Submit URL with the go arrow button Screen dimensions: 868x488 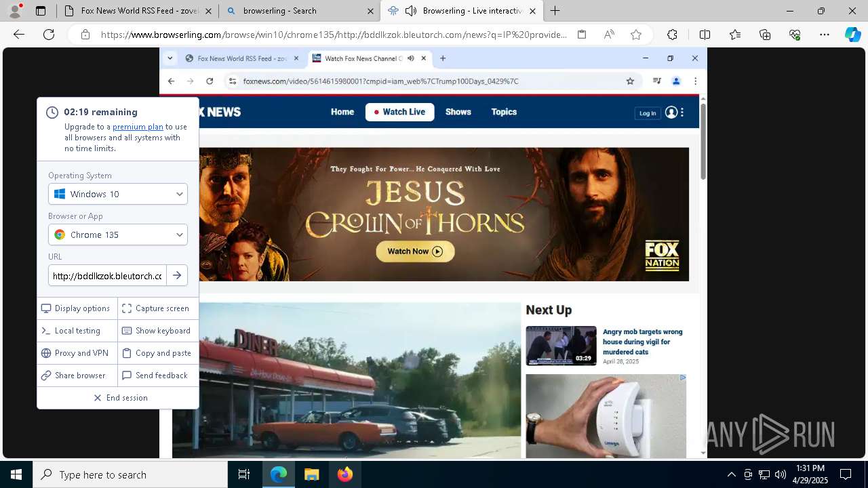coord(177,276)
